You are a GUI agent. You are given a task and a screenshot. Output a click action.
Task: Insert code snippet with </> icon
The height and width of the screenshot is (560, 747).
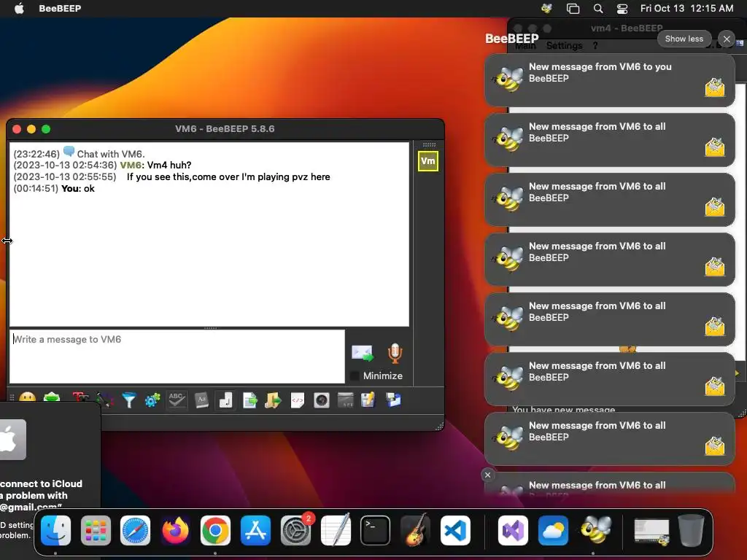[298, 400]
